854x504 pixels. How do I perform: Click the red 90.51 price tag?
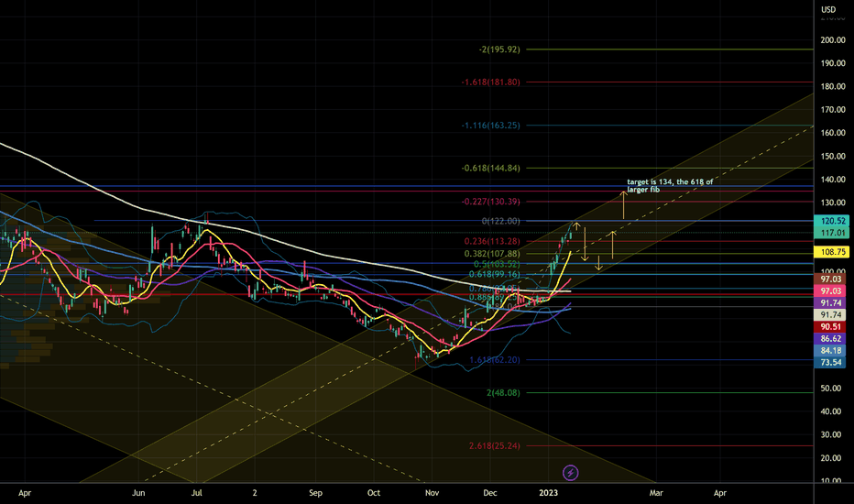tap(830, 327)
